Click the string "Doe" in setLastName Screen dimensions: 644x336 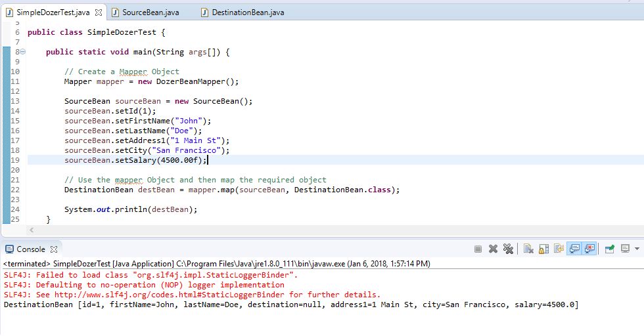181,131
